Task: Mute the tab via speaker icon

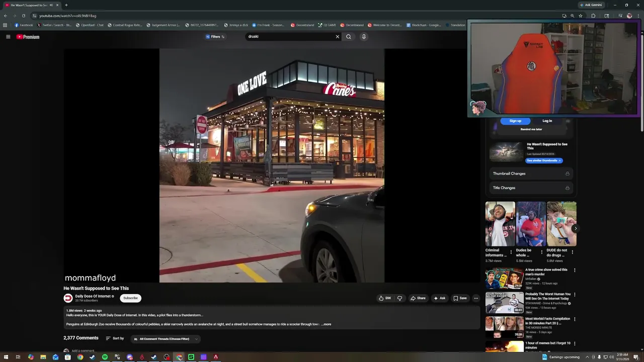Action: [x=51, y=5]
